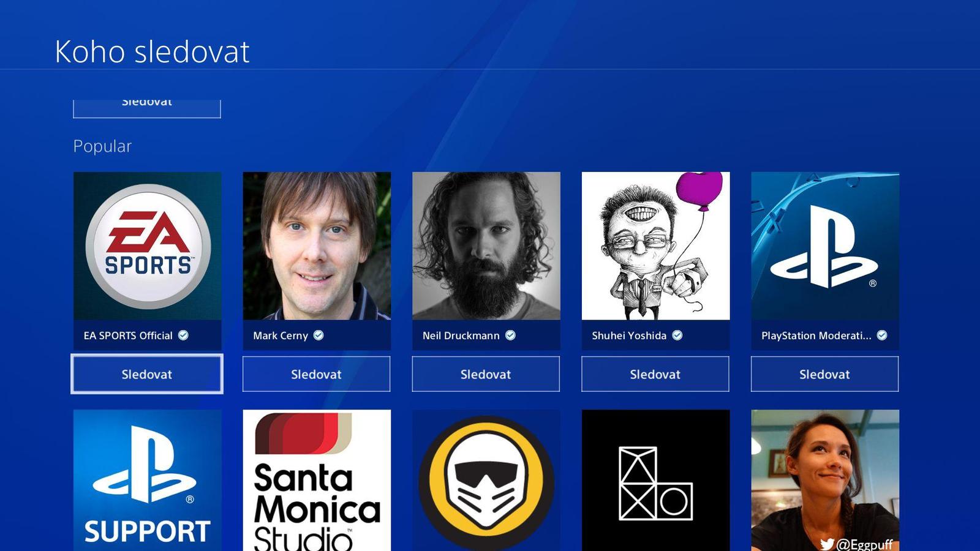The image size is (980, 551).
Task: Open the EA SPORTS logo avatar
Action: tap(147, 246)
